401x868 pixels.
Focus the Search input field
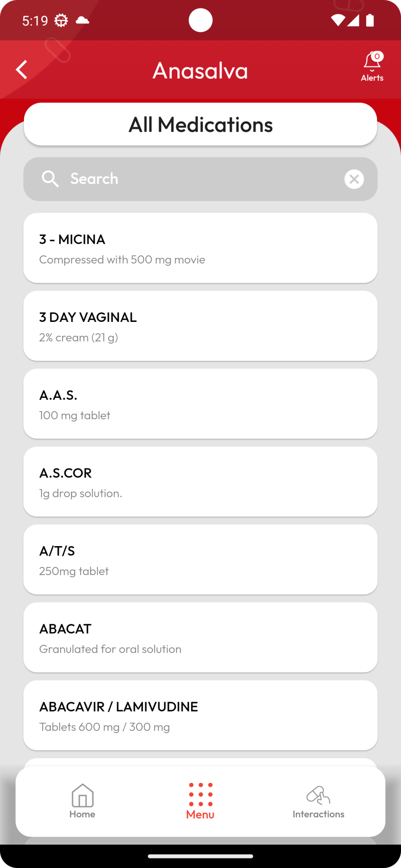pos(200,179)
